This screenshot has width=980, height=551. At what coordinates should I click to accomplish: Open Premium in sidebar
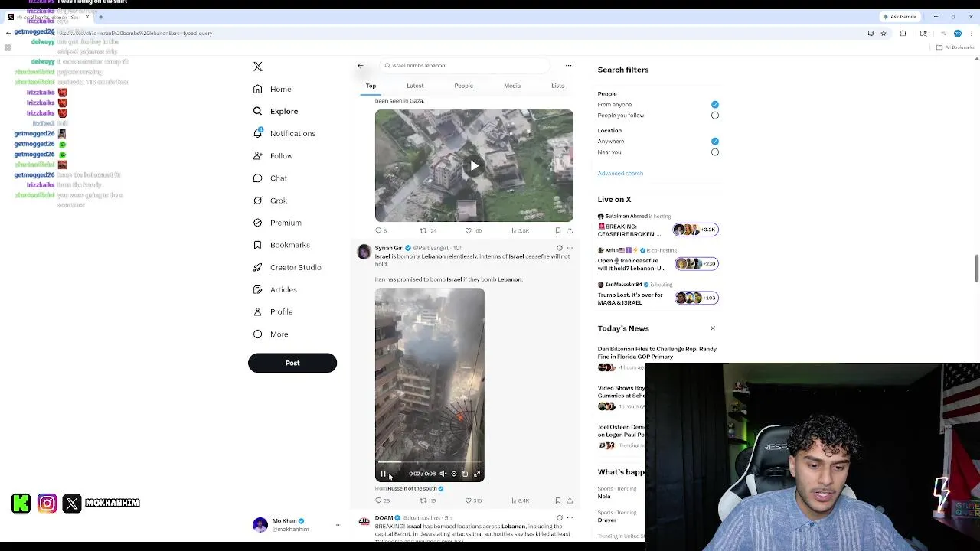pos(277,223)
